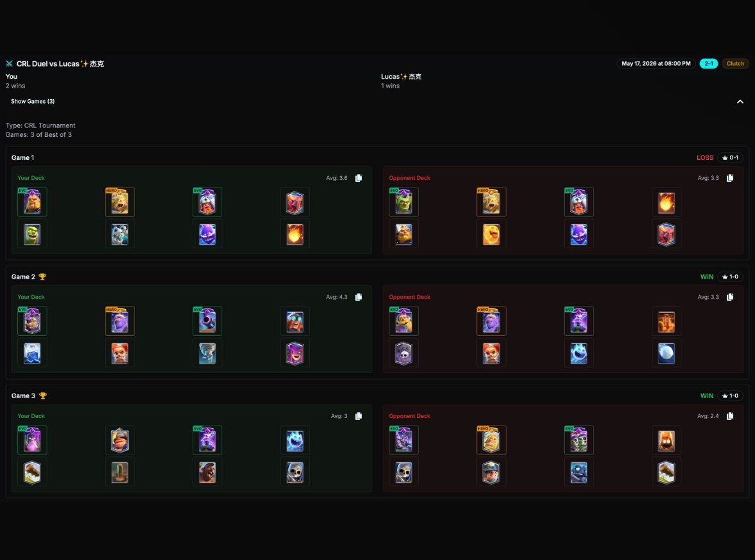Select the Fire Spirit card in Game 3 Opponent Deck
The width and height of the screenshot is (755, 560).
[x=667, y=440]
